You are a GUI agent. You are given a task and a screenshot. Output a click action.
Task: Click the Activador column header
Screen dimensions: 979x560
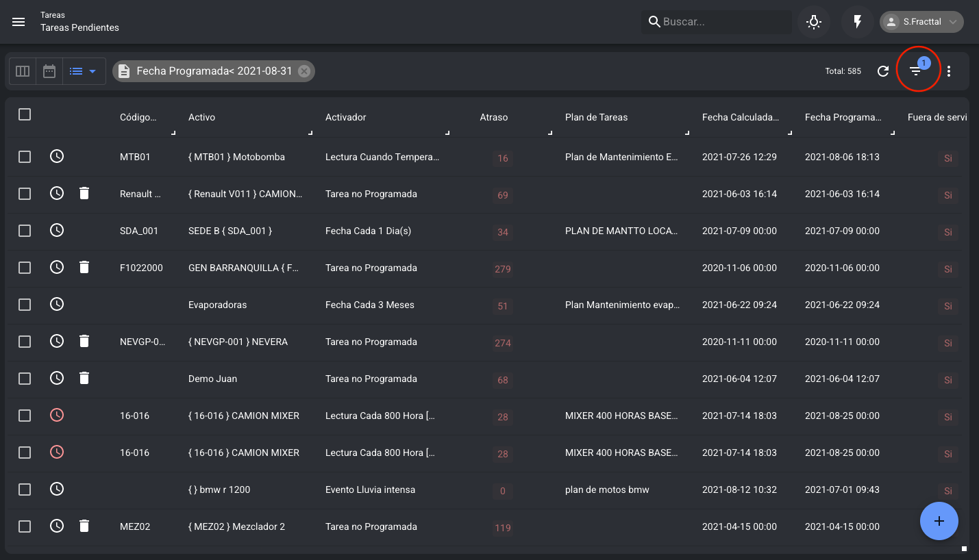click(345, 117)
